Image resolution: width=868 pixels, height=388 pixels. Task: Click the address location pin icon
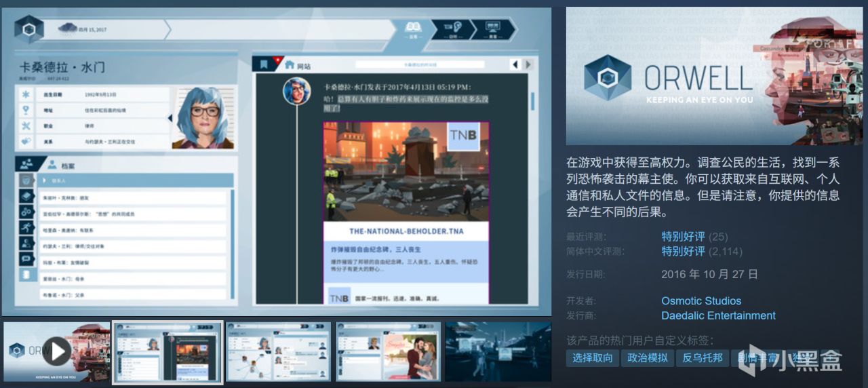pos(26,110)
